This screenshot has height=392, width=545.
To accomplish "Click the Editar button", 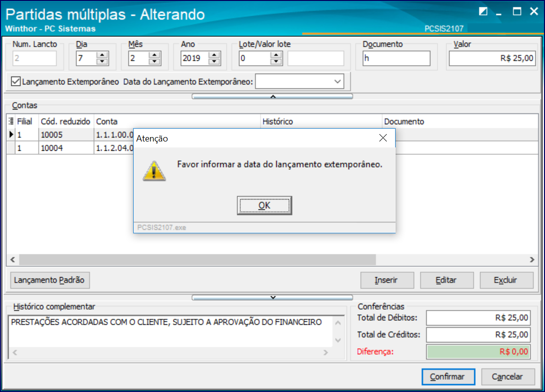I will [x=447, y=280].
